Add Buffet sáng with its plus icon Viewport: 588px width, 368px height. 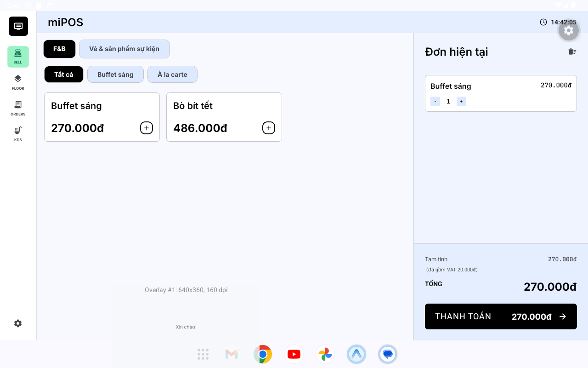click(x=147, y=128)
